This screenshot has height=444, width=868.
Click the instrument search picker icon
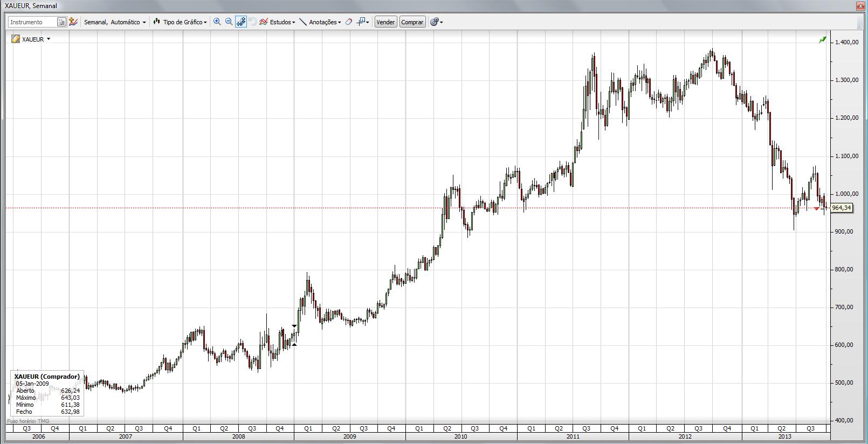point(61,22)
